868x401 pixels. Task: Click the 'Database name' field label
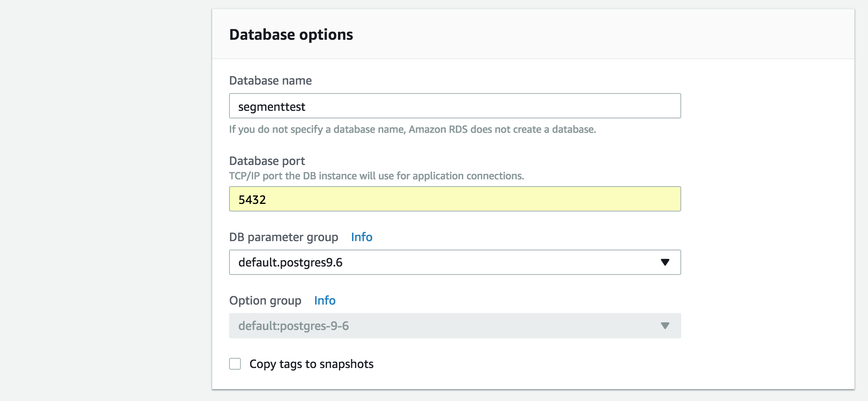[x=270, y=80]
